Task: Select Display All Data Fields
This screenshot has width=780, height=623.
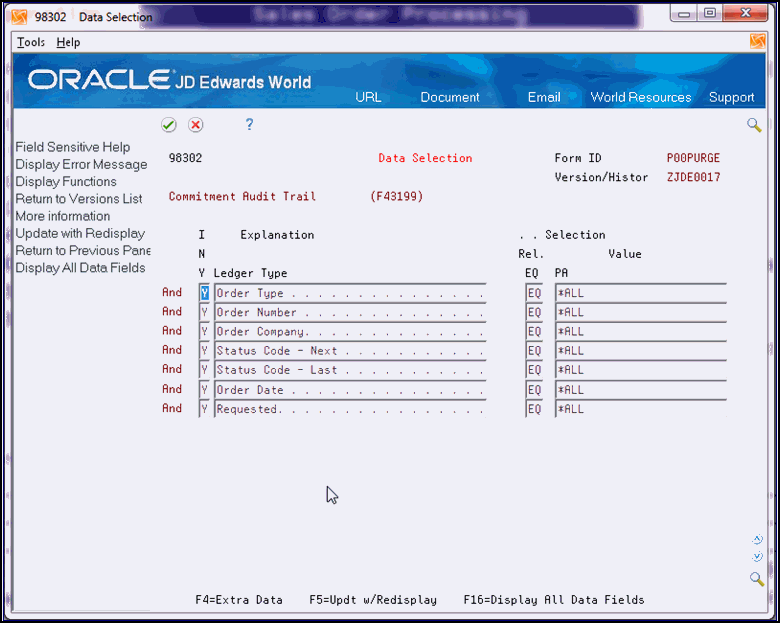Action: [80, 268]
